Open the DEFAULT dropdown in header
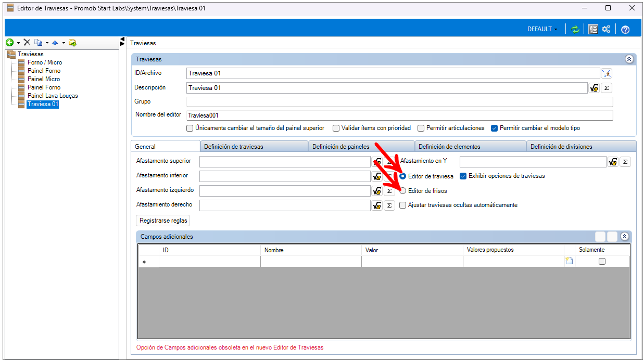The height and width of the screenshot is (362, 644). 542,30
